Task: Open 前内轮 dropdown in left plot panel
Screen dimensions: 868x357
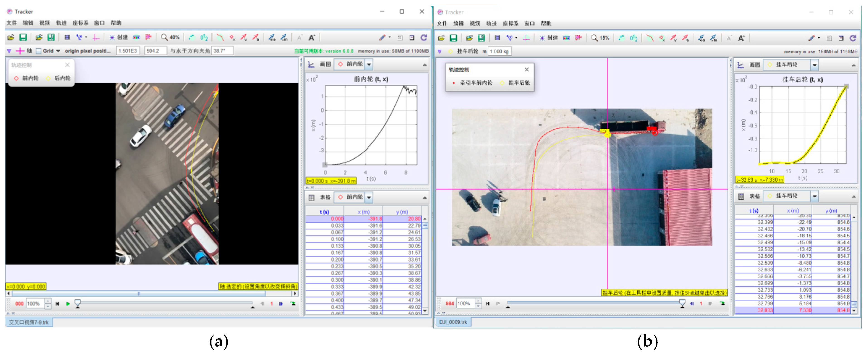Action: pos(369,64)
